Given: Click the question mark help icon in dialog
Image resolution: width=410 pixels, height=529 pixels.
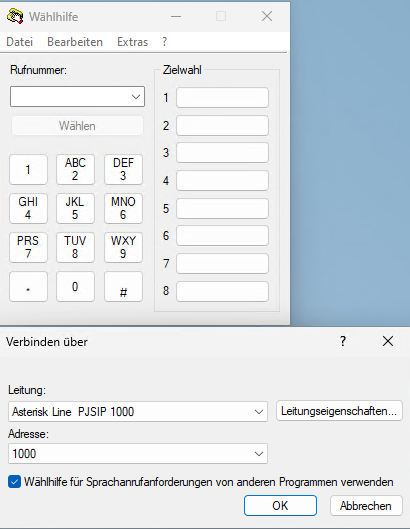Looking at the screenshot, I should (343, 341).
